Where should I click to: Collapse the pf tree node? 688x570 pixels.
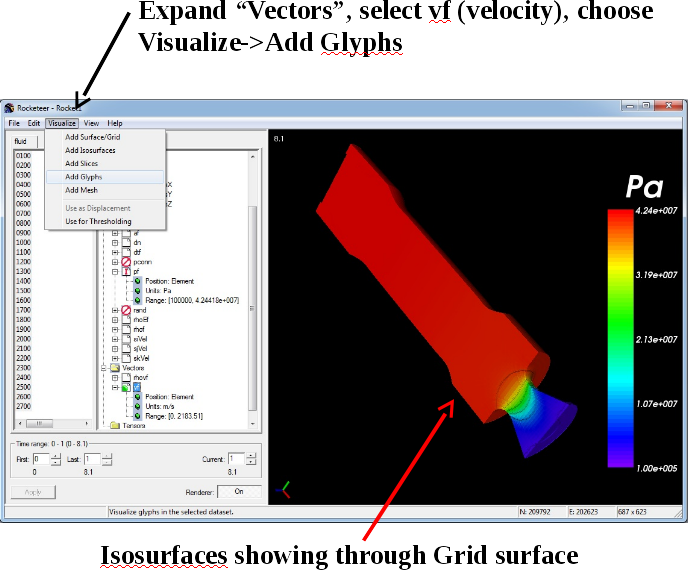[115, 272]
